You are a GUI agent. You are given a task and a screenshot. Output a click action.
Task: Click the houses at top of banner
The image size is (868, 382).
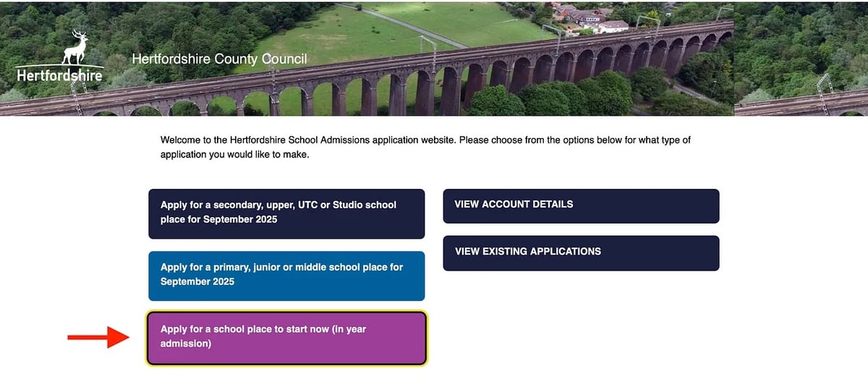590,18
